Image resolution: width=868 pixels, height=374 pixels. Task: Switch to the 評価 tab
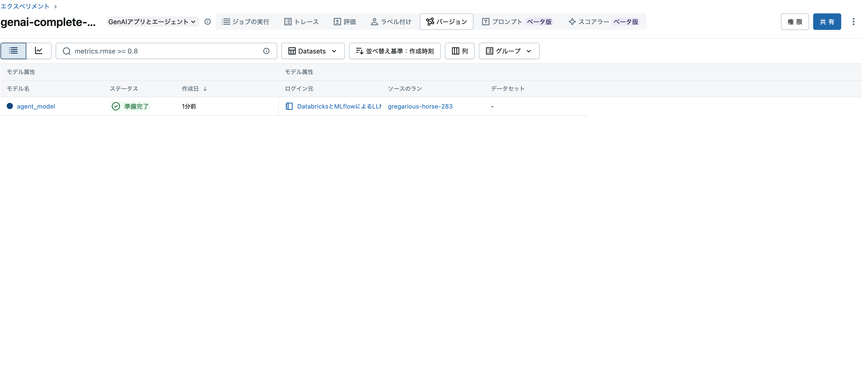point(345,22)
